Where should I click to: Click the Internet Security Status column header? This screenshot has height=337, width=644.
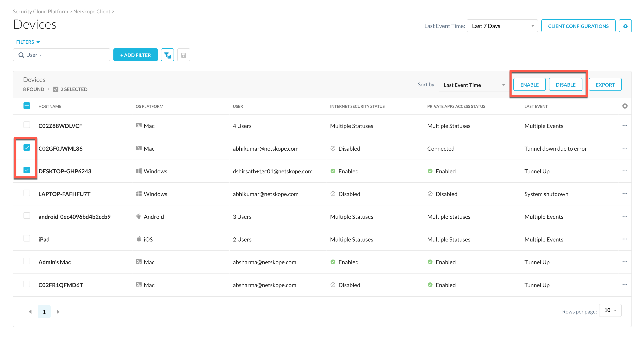coord(357,106)
